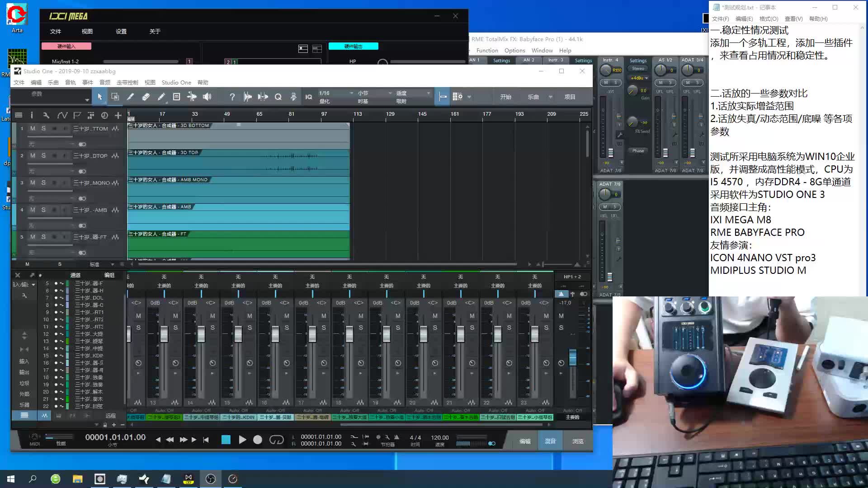
Task: Toggle monitor switch on track 2 DTOP
Action: point(82,171)
